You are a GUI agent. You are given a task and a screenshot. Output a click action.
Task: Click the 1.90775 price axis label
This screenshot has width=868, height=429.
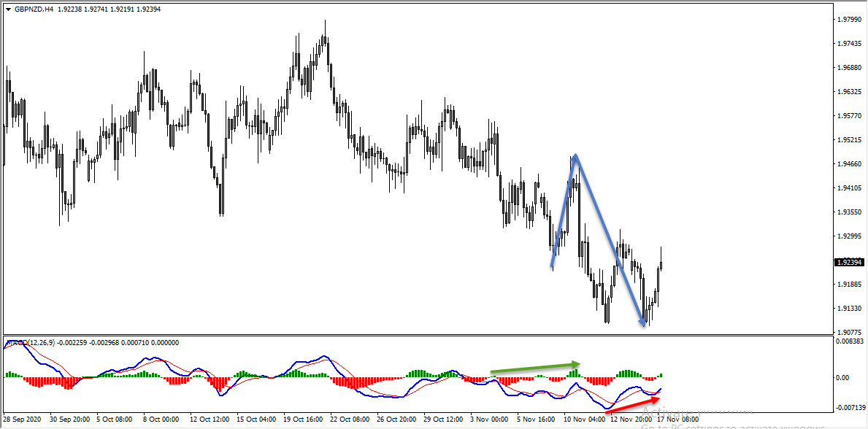point(848,332)
